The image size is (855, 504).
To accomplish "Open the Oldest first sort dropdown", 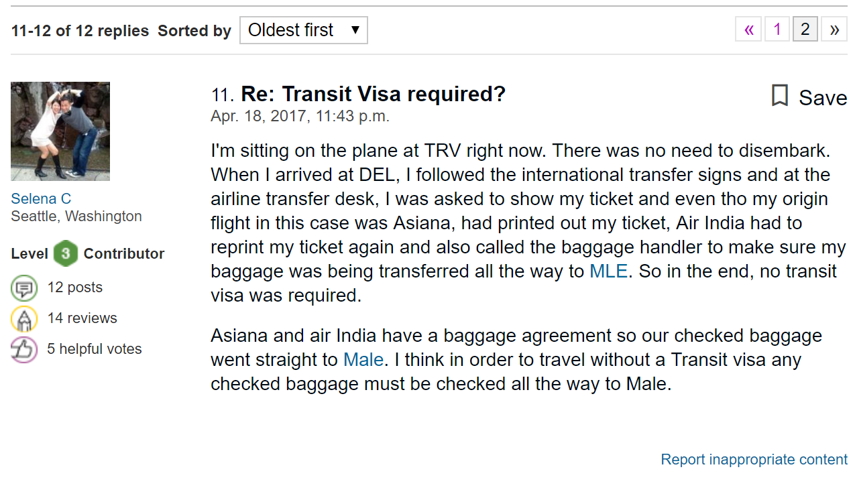I will tap(304, 30).
